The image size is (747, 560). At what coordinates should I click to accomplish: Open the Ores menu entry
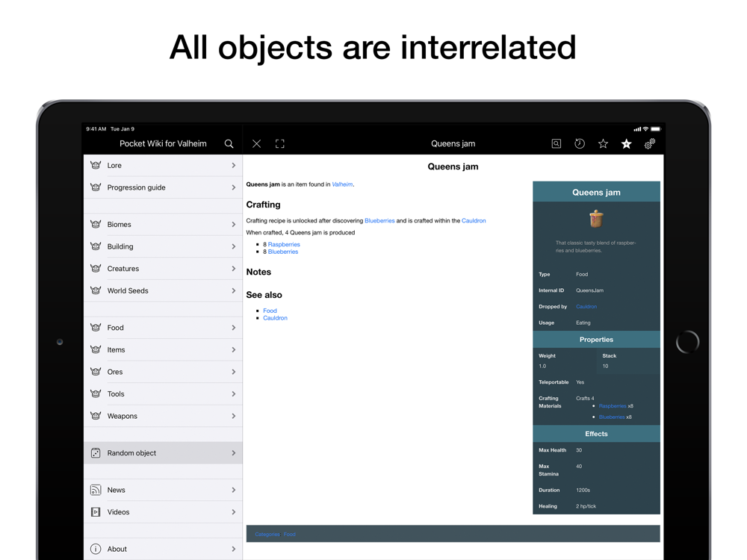click(x=163, y=372)
